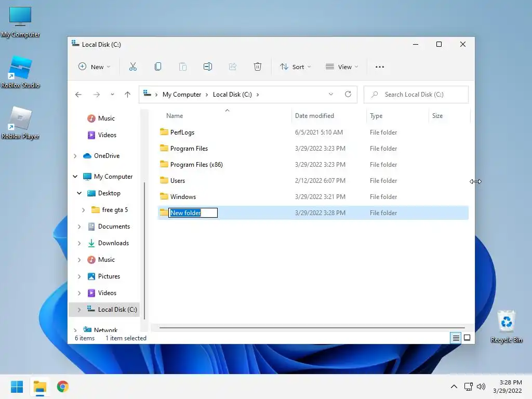Click the Delete trash can icon
This screenshot has height=399, width=532.
(x=258, y=67)
